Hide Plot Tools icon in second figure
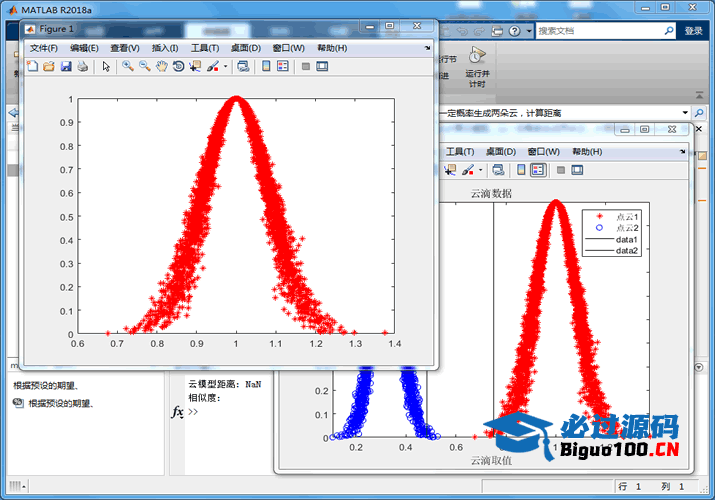715x500 pixels. click(561, 170)
